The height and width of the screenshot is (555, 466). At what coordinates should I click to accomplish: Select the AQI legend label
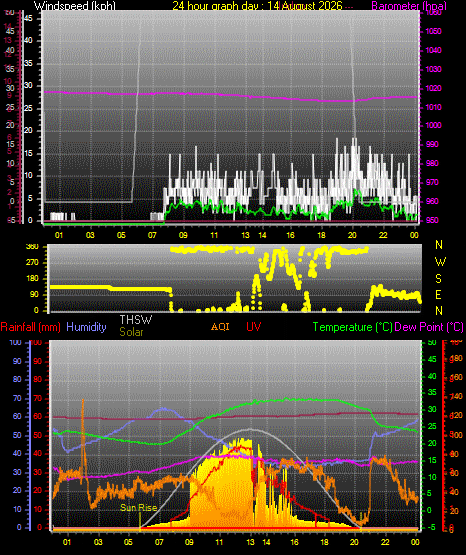tap(220, 327)
